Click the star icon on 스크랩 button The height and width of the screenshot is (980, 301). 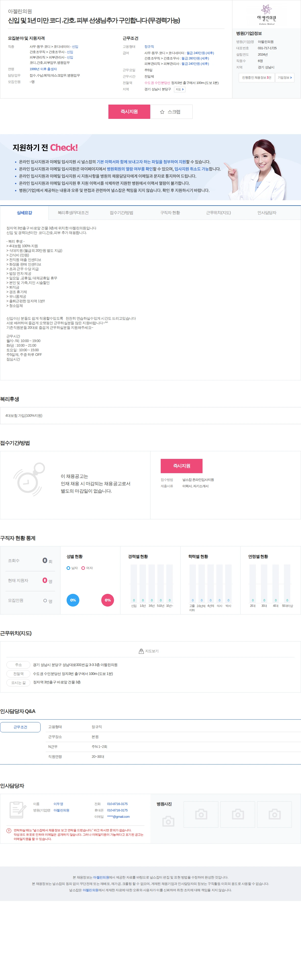(162, 112)
